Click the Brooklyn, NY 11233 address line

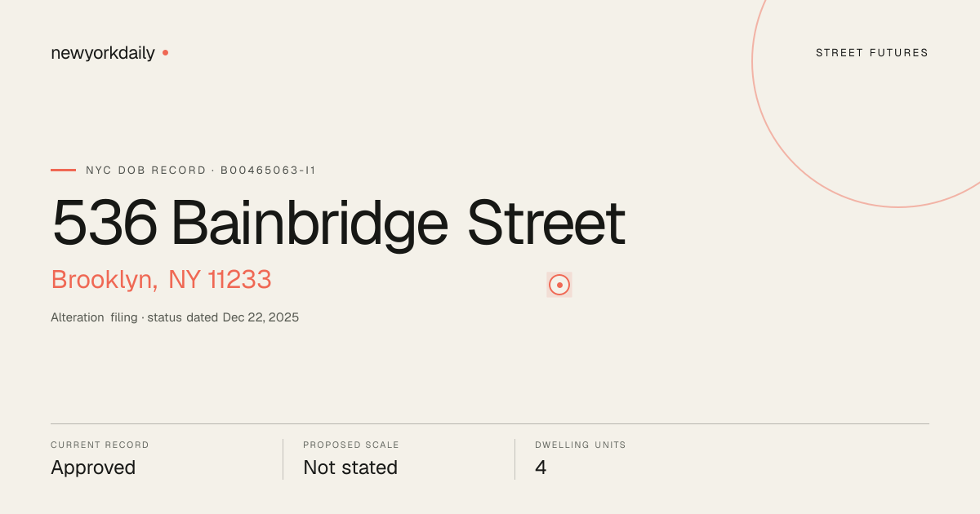[161, 279]
